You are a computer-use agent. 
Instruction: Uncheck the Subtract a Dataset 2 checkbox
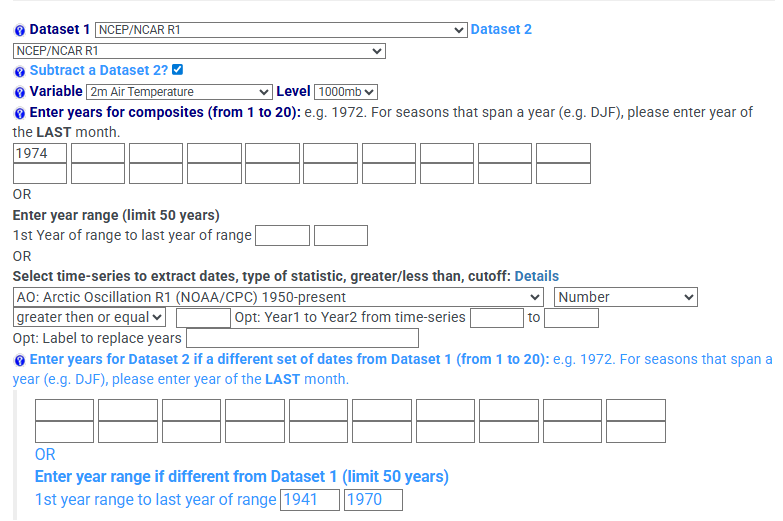pyautogui.click(x=178, y=70)
